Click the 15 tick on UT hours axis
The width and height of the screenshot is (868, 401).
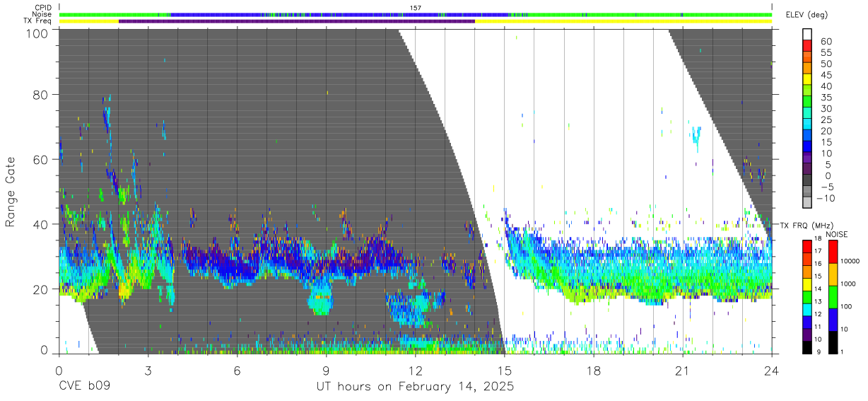click(504, 370)
